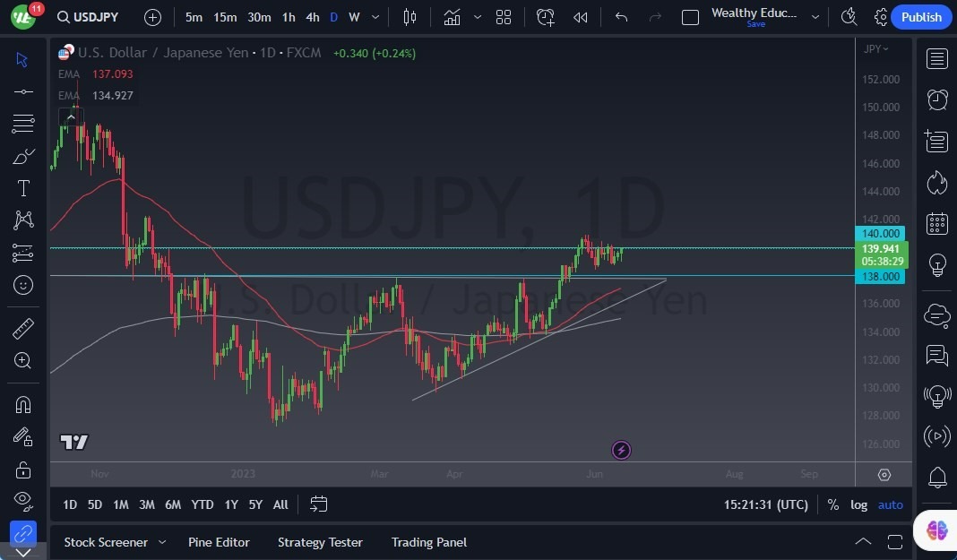Image resolution: width=957 pixels, height=560 pixels.
Task: Open the Economic Calendar icon
Action: 936,223
